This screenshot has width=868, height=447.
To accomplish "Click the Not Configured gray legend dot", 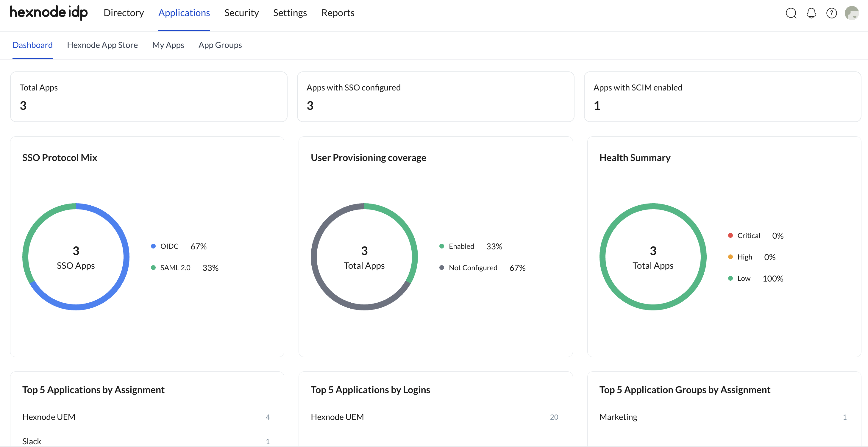I will (442, 268).
